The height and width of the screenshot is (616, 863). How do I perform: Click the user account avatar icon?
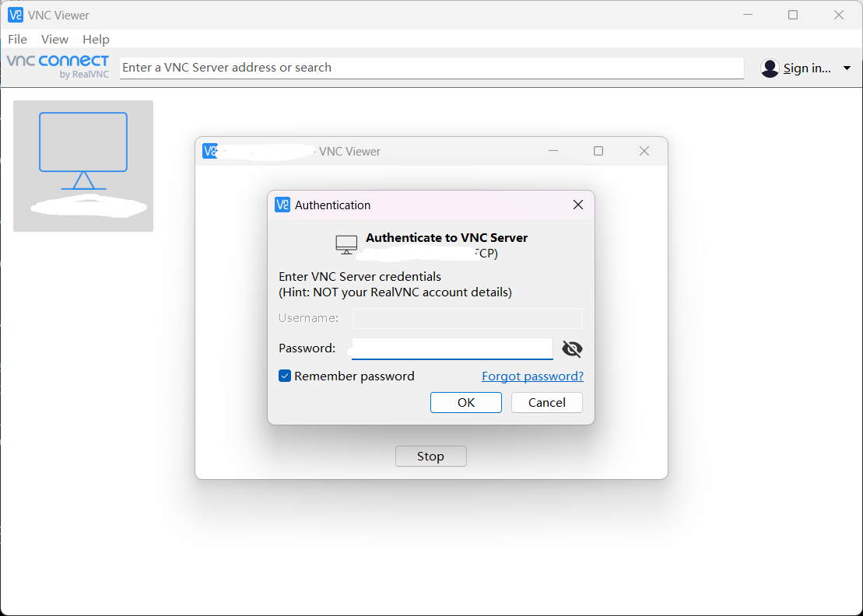pyautogui.click(x=770, y=68)
